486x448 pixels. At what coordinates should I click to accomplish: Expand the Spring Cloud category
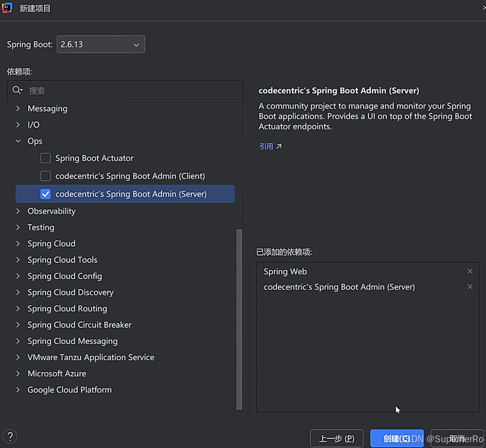click(18, 243)
